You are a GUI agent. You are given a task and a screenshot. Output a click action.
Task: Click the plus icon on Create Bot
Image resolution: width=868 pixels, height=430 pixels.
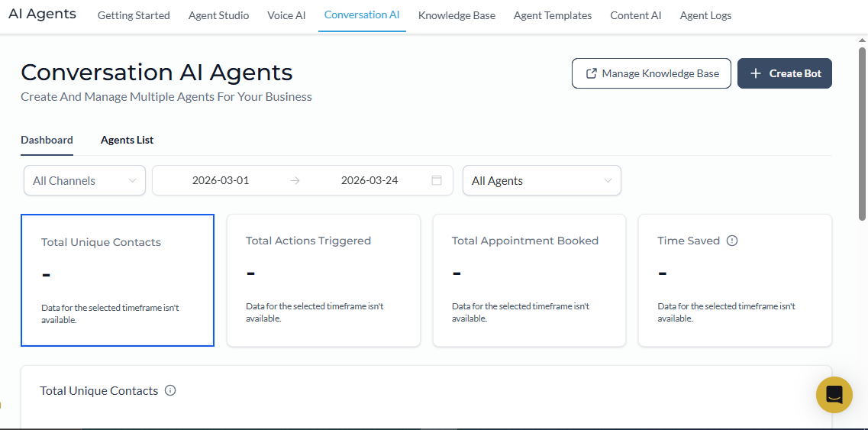pos(756,73)
